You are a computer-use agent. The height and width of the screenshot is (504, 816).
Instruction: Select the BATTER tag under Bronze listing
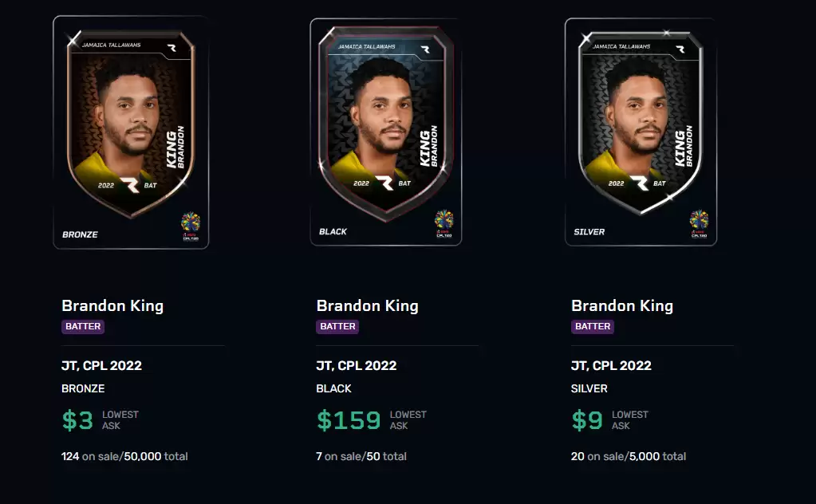[x=83, y=327]
